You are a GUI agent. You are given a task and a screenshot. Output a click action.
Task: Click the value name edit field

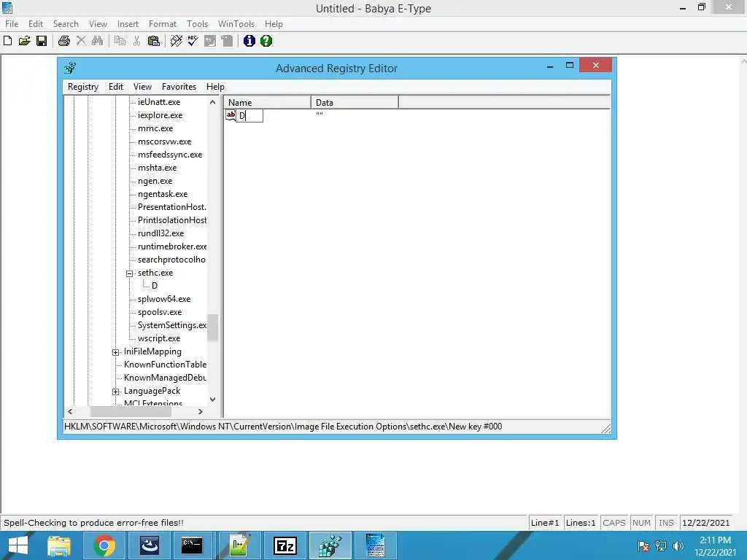point(249,115)
